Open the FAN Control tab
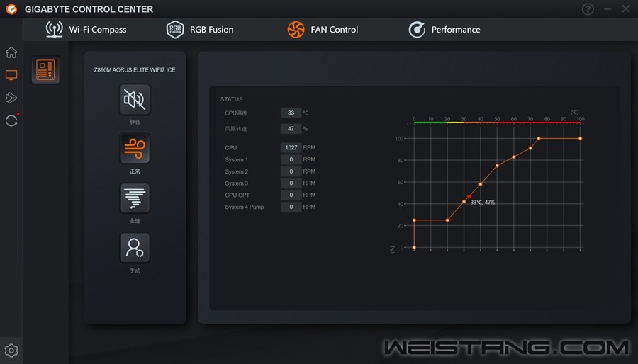The height and width of the screenshot is (364, 638). pos(323,30)
